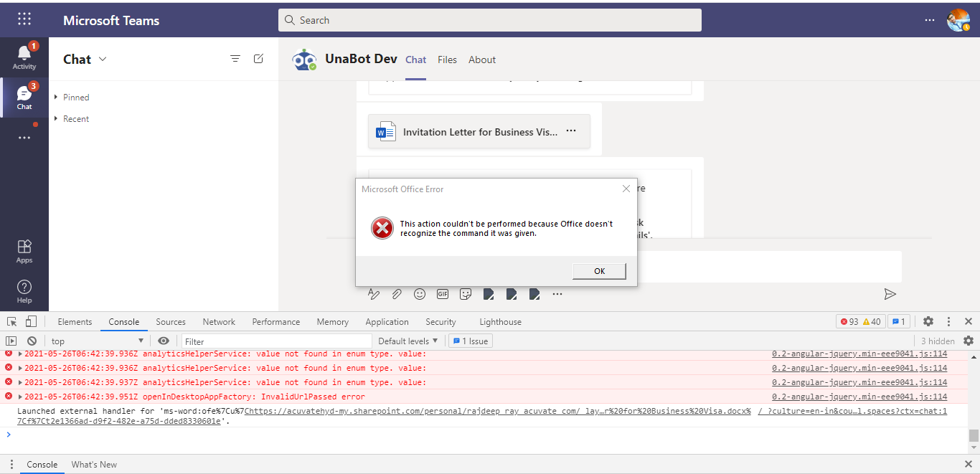Viewport: 980px width, 474px height.
Task: Switch to the Files tab of UnaBot Dev
Action: click(447, 60)
